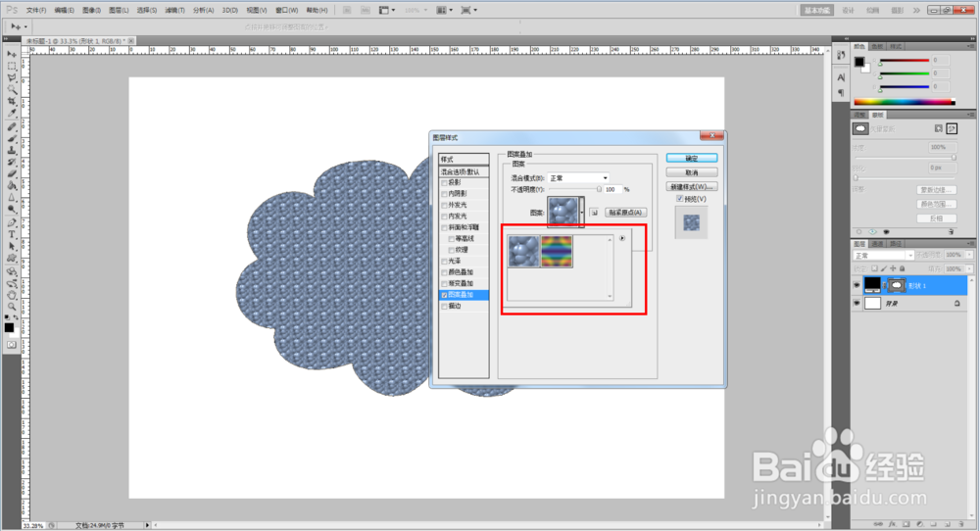Open the Character panel icon
980x531 pixels.
841,77
